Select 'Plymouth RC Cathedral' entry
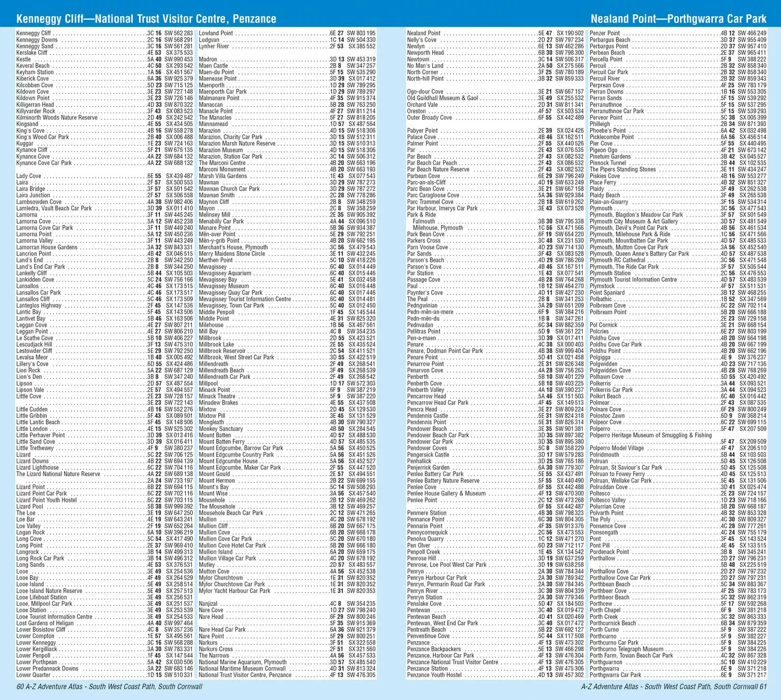 click(678, 260)
